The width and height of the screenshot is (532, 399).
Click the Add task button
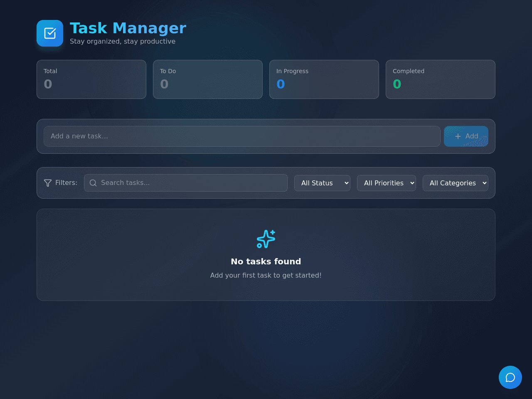point(466,136)
